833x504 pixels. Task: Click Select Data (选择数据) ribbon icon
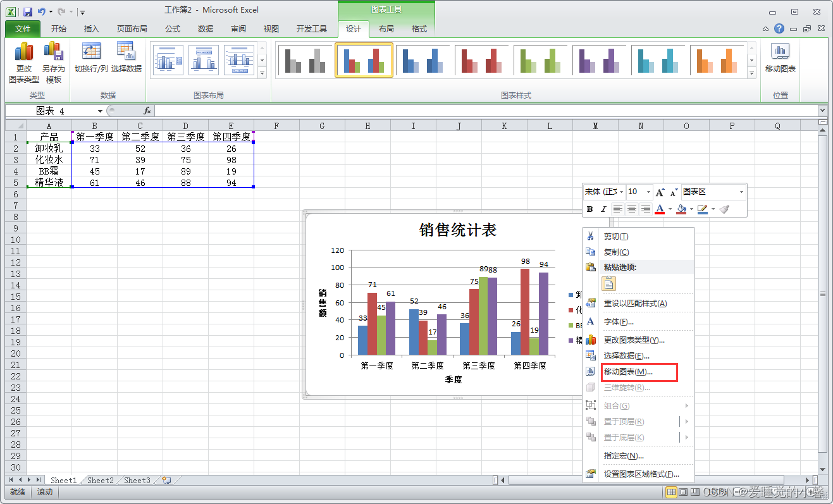point(126,58)
